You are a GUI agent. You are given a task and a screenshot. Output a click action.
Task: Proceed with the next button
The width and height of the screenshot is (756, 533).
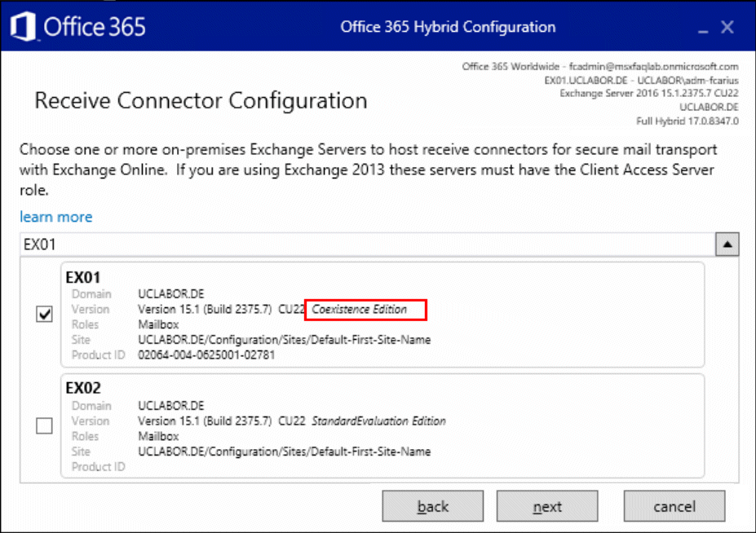[547, 506]
